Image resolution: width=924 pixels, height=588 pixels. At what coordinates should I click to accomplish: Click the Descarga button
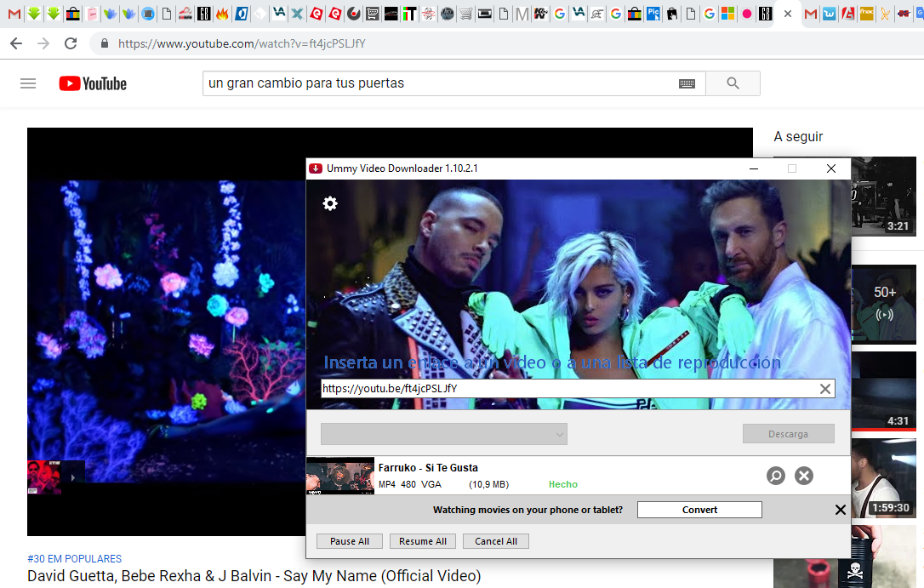coord(788,434)
